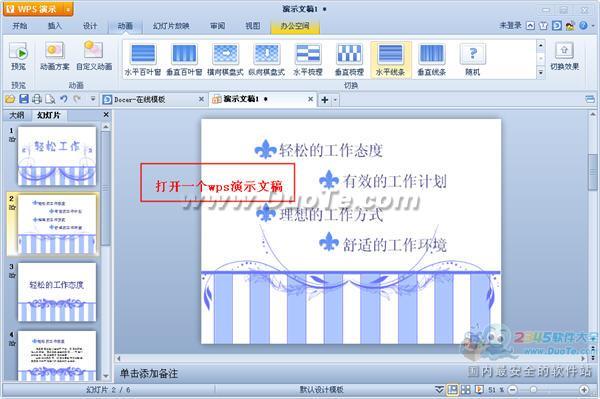Click 轻松的工作态度 text on slide
The width and height of the screenshot is (600, 399).
click(x=331, y=150)
